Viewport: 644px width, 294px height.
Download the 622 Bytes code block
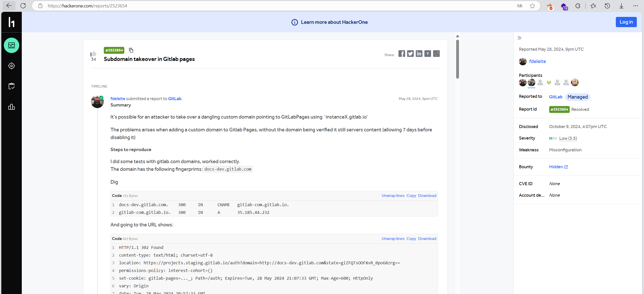[427, 239]
